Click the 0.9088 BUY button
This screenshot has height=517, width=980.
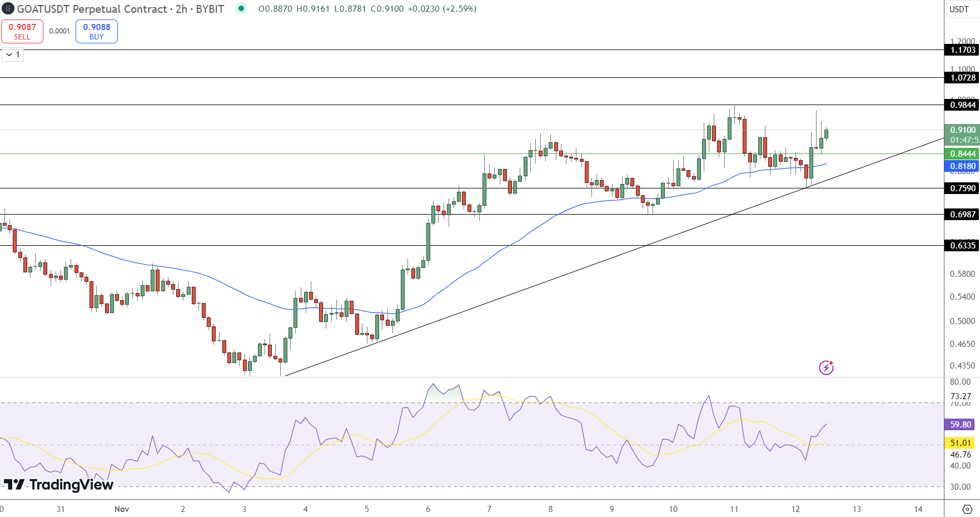(97, 32)
